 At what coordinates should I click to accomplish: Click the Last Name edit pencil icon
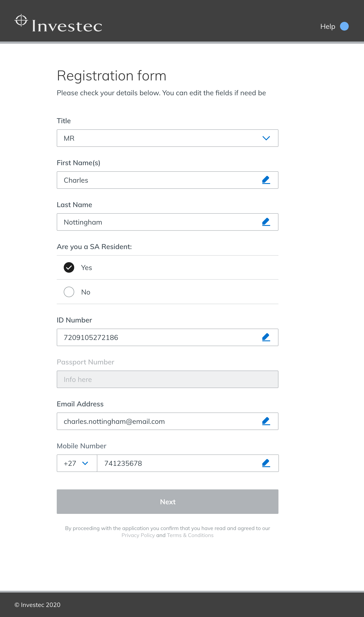pyautogui.click(x=266, y=222)
